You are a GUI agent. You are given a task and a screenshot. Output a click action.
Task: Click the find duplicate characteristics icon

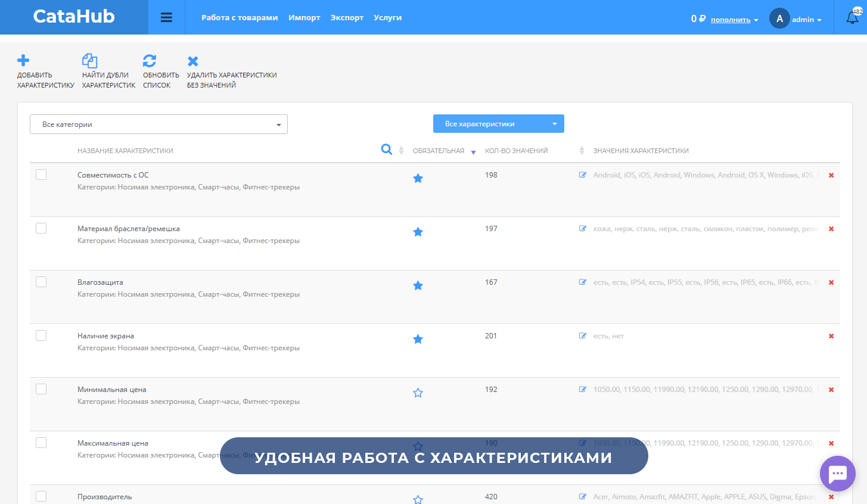coord(89,60)
